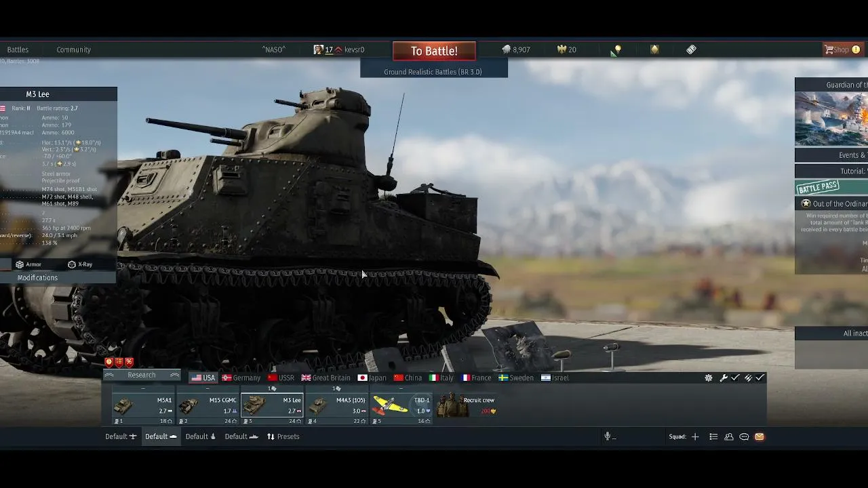The width and height of the screenshot is (868, 488).
Task: Select the Great Britain nation tab
Action: pyautogui.click(x=325, y=378)
